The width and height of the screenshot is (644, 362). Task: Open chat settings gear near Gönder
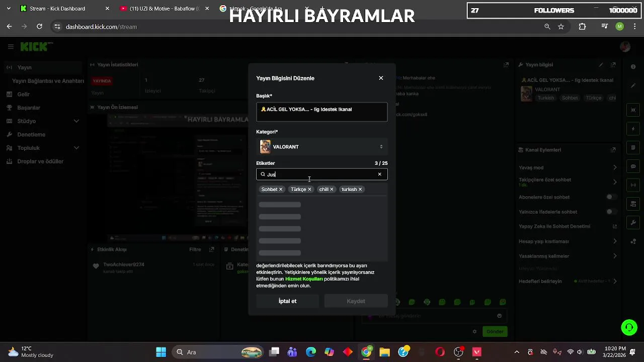pyautogui.click(x=474, y=332)
